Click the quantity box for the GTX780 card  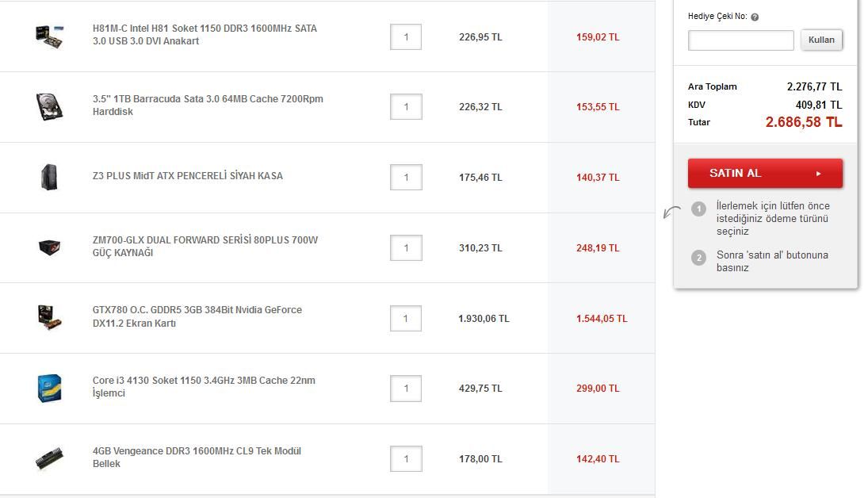click(406, 319)
